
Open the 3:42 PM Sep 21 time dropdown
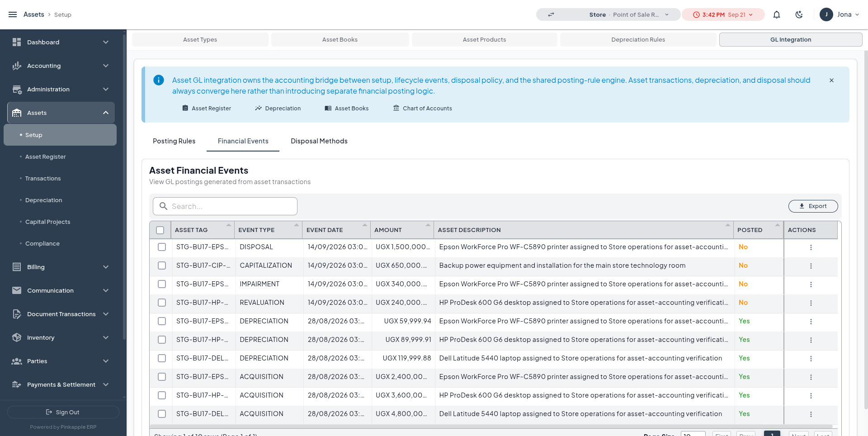point(723,14)
